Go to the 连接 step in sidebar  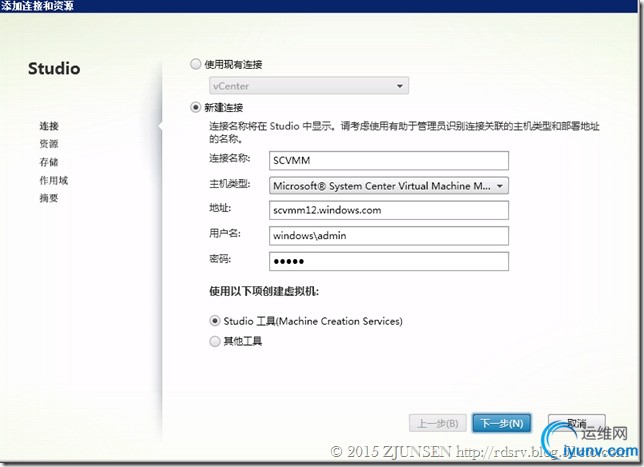(x=49, y=126)
